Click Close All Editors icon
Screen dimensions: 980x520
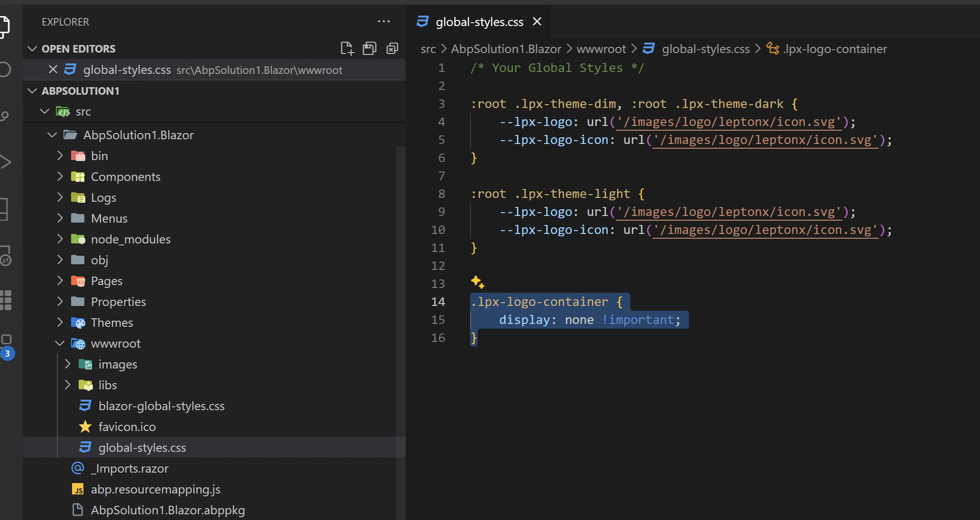click(392, 48)
